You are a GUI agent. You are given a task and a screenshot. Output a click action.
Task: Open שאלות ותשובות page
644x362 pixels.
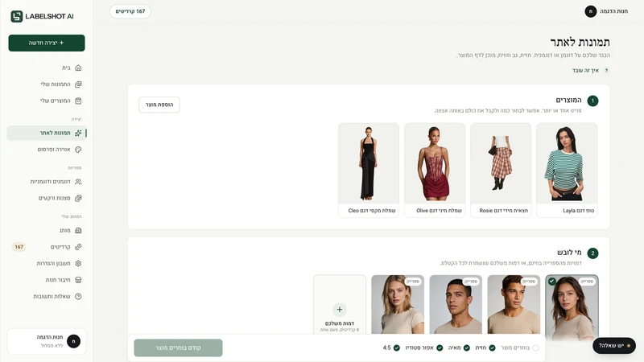47,296
